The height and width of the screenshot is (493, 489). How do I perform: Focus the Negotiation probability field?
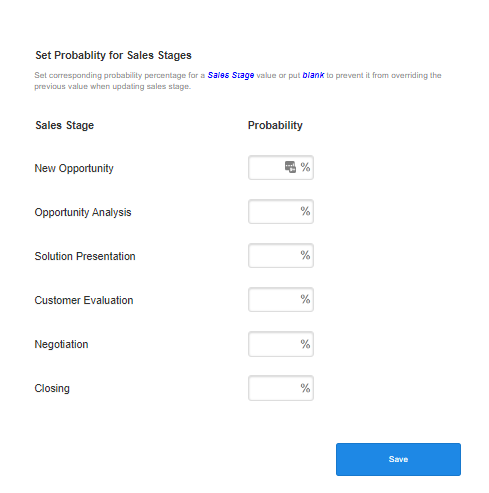pyautogui.click(x=281, y=344)
